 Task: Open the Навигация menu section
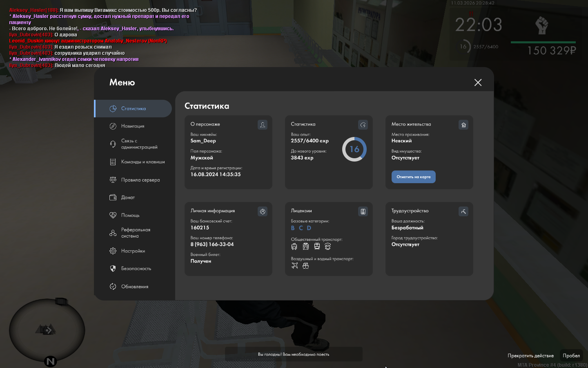[133, 126]
